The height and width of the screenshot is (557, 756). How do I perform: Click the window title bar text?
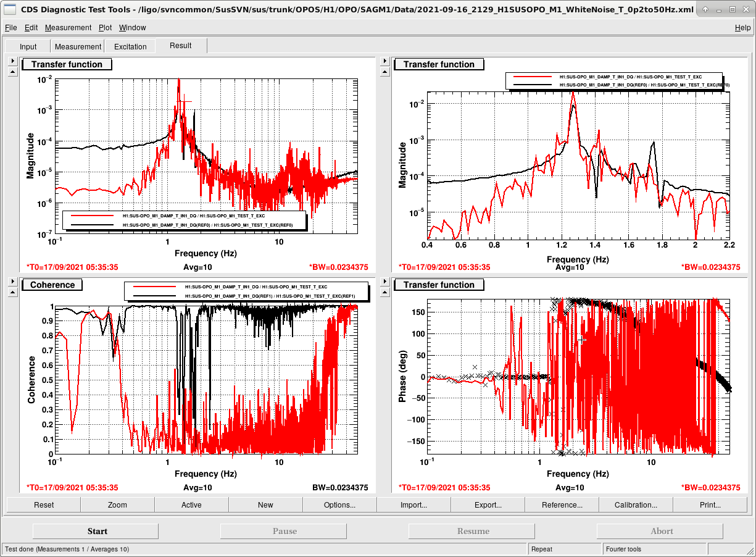coord(357,10)
